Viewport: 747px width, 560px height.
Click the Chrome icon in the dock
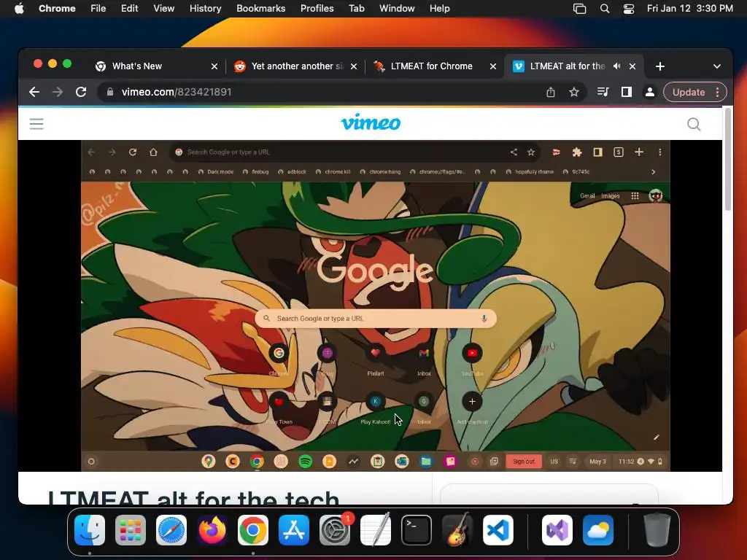coord(253,530)
